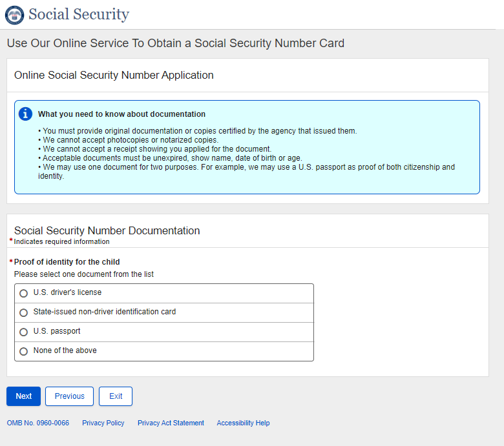Click the blue information icon in notice
The height and width of the screenshot is (446, 504).
pyautogui.click(x=26, y=114)
